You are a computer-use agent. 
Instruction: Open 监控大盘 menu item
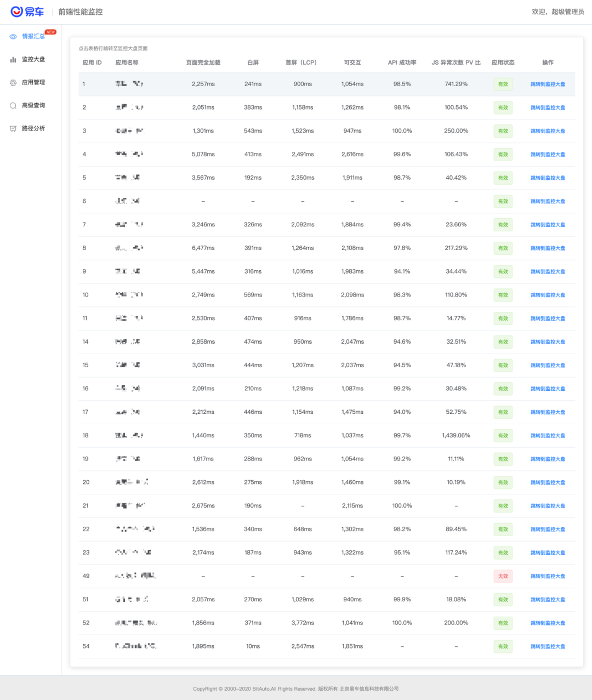pyautogui.click(x=33, y=59)
